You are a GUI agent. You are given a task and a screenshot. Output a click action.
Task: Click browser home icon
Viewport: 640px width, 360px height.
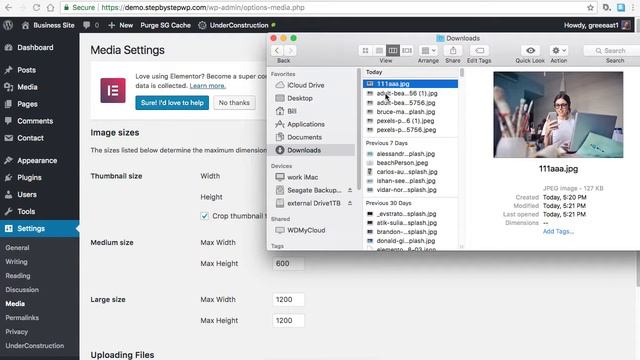[x=50, y=7]
